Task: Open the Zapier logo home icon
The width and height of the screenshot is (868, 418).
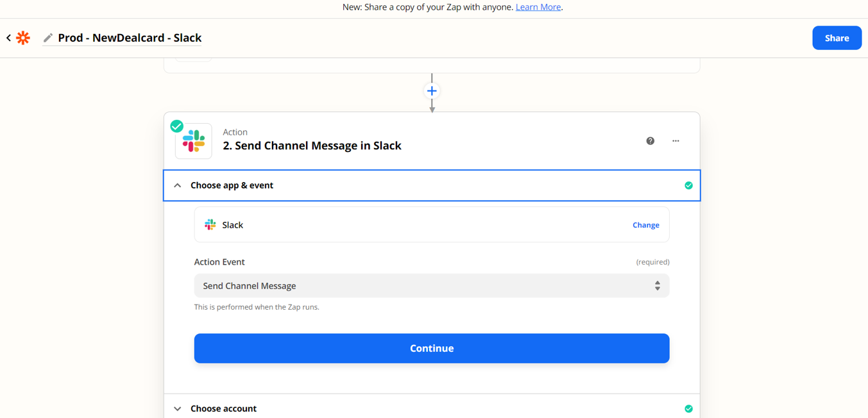Action: [x=23, y=38]
